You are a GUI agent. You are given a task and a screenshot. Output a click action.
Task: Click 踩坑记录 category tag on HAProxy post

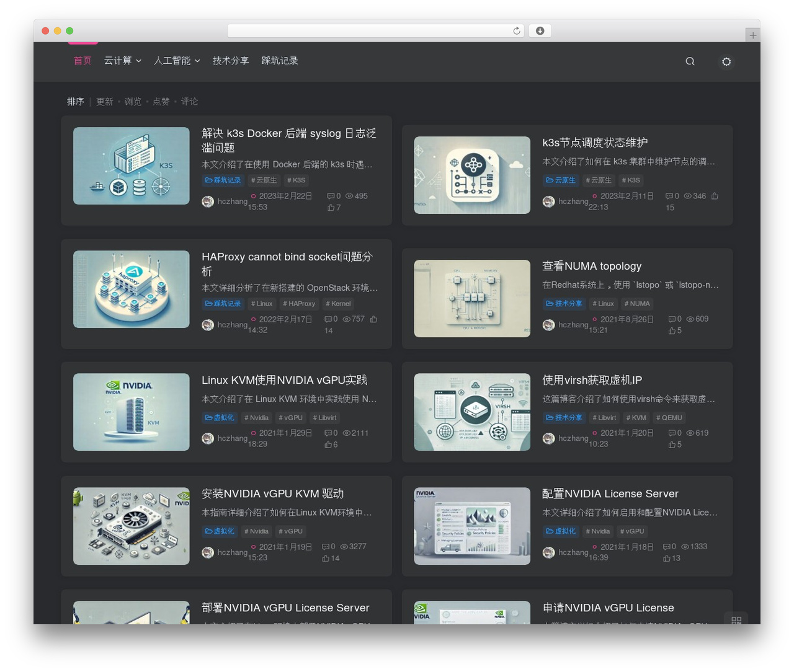coord(223,304)
